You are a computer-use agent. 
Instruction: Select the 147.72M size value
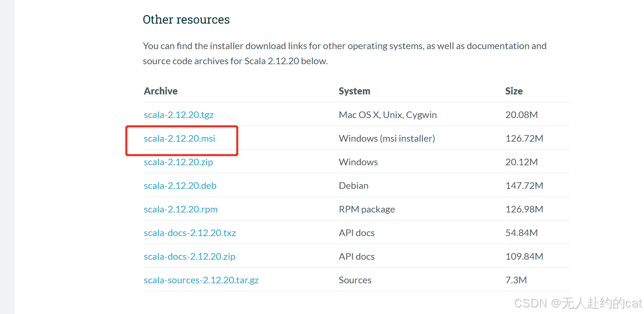pyautogui.click(x=525, y=186)
